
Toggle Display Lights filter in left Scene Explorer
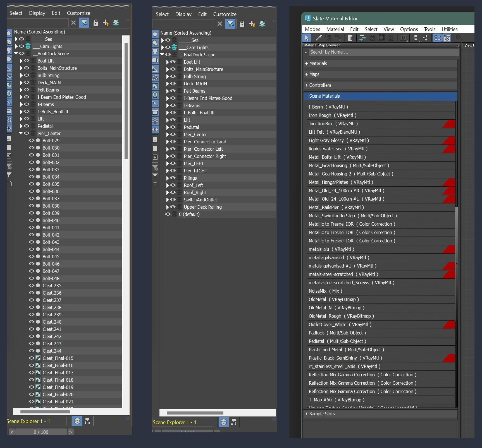coord(9,50)
